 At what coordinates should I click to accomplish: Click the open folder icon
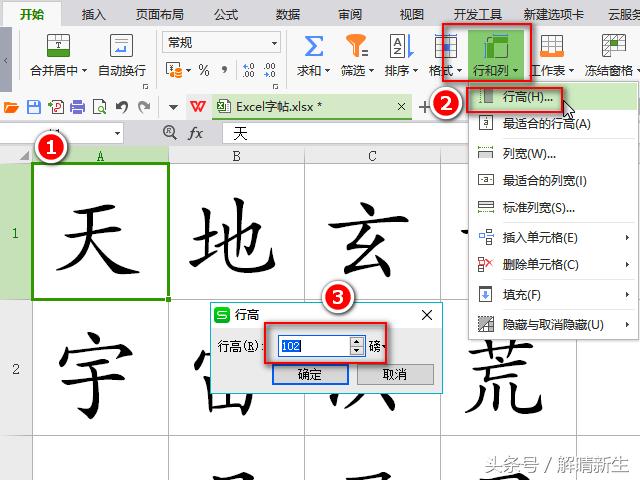(11, 107)
